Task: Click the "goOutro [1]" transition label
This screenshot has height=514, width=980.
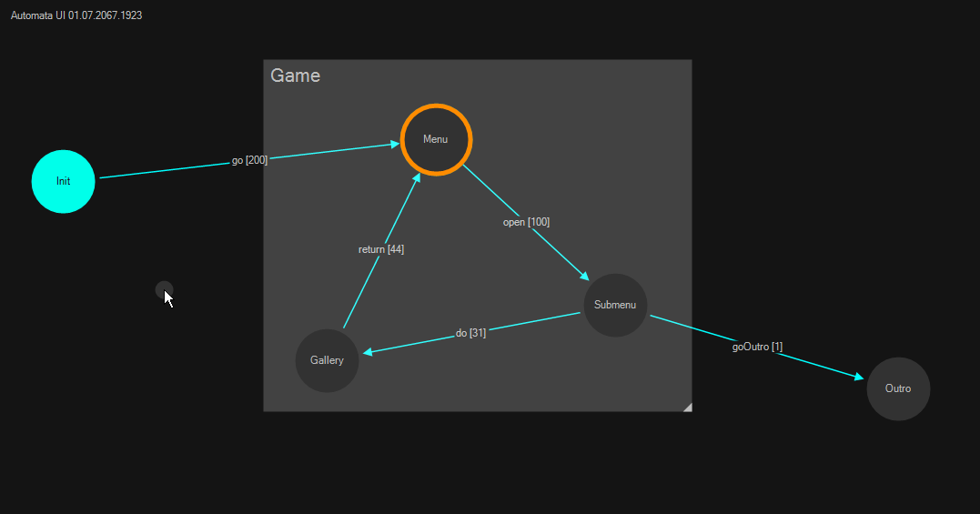Action: [x=757, y=347]
